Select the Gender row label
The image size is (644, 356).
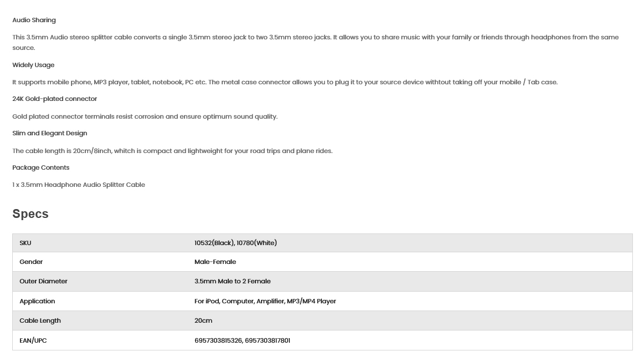(31, 262)
